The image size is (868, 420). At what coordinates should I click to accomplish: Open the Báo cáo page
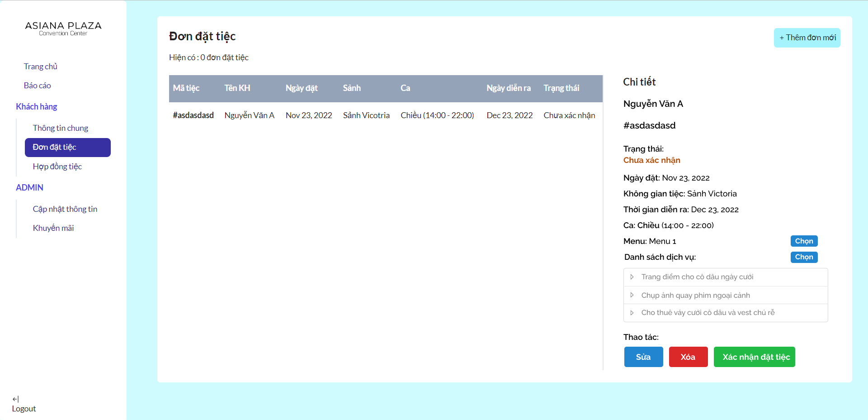tap(38, 85)
